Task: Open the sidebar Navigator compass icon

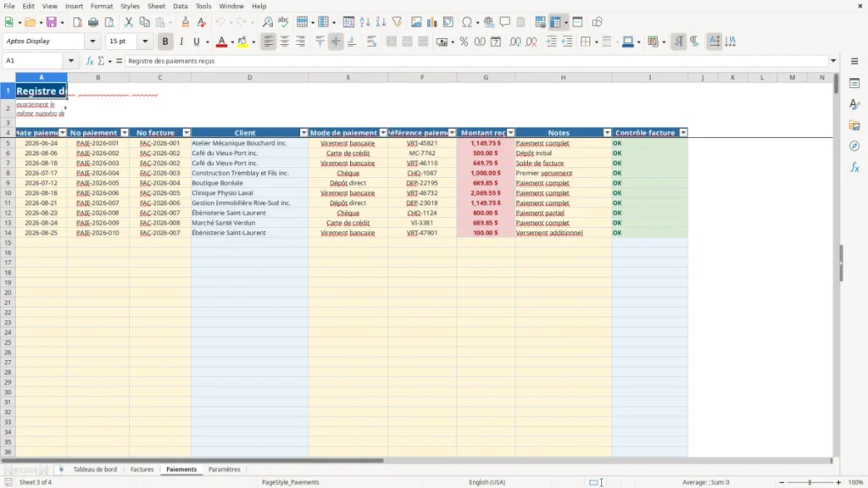Action: pos(854,146)
